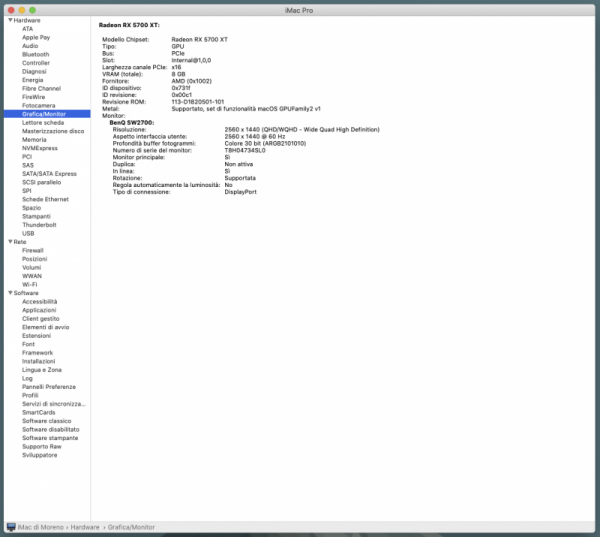Select Software stampante in sidebar
Image resolution: width=600 pixels, height=537 pixels.
click(x=50, y=438)
